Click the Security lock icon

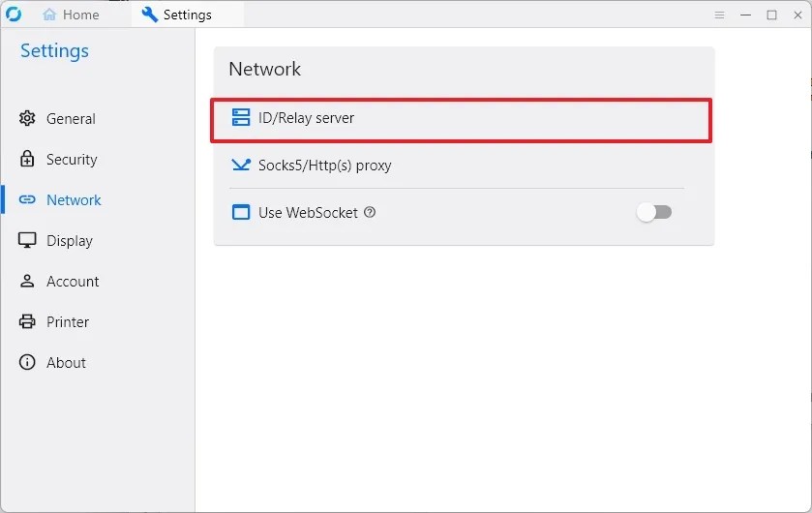pyautogui.click(x=27, y=159)
